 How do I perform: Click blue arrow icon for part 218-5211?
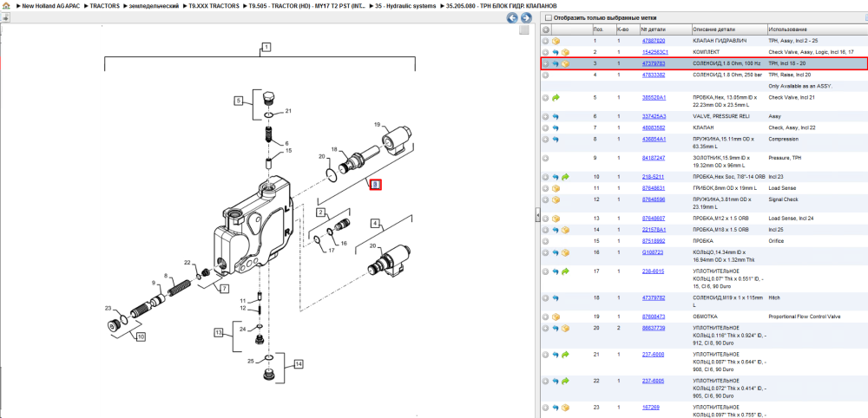556,177
